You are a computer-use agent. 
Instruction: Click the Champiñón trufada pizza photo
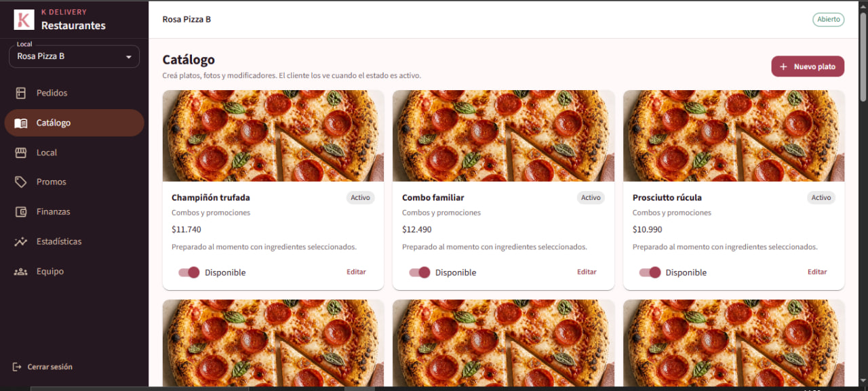coord(273,136)
